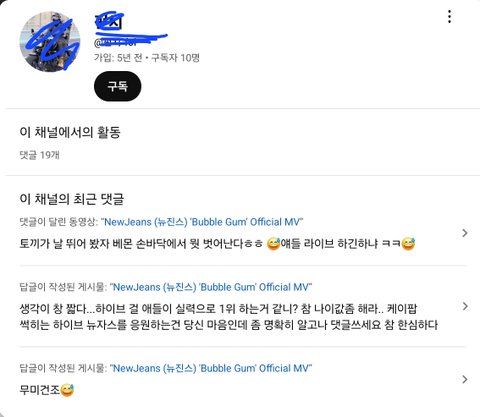Click the scribbled @ channel handle
Image resolution: width=480 pixels, height=417 pixels.
click(115, 42)
